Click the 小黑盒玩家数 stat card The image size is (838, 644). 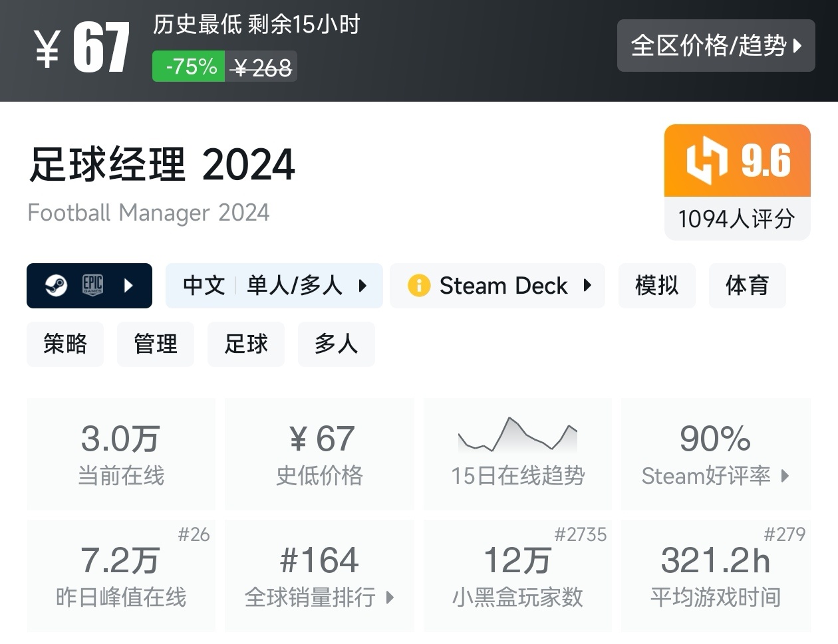[x=517, y=576]
